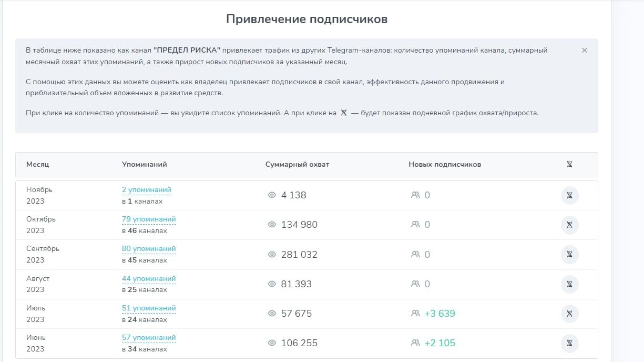644x362 pixels.
Task: Open daily reach chart for Ноябрь 2023
Action: pos(570,195)
